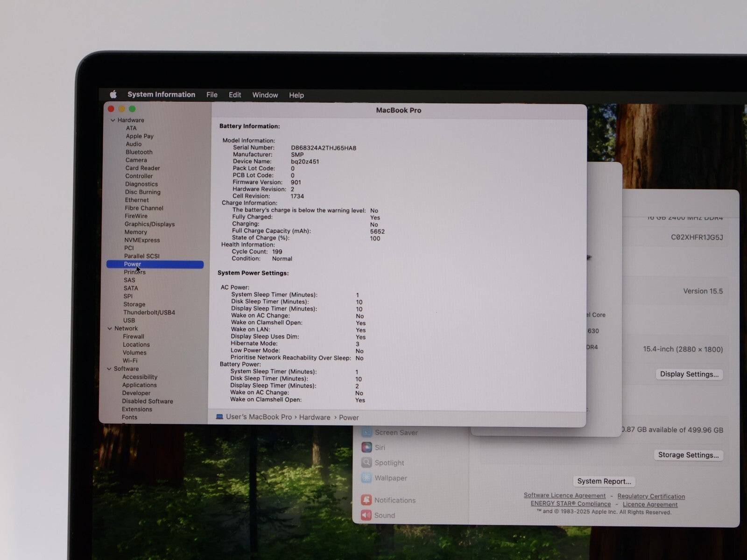Select Card Reader in the sidebar
This screenshot has width=747, height=560.
142,168
